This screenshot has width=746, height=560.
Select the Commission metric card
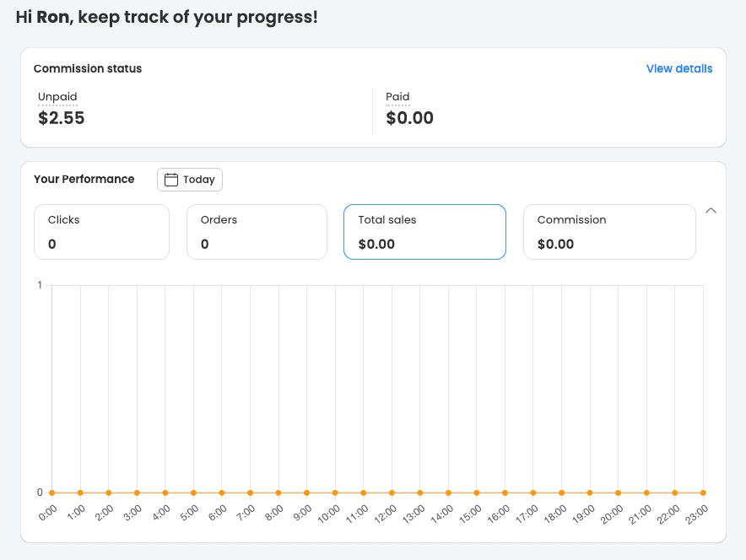(609, 232)
